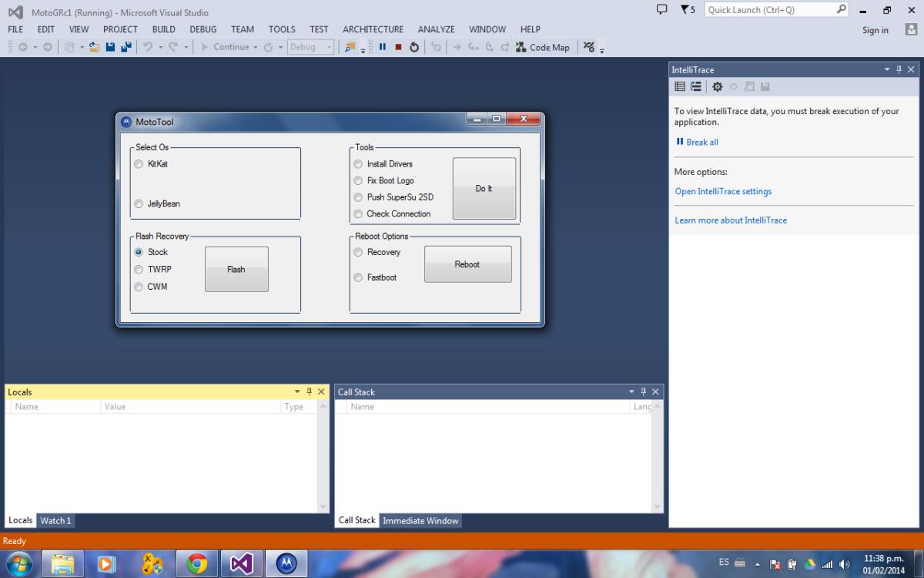Select the Fix Boot Logo option
Viewport: 924px width, 578px height.
(358, 180)
